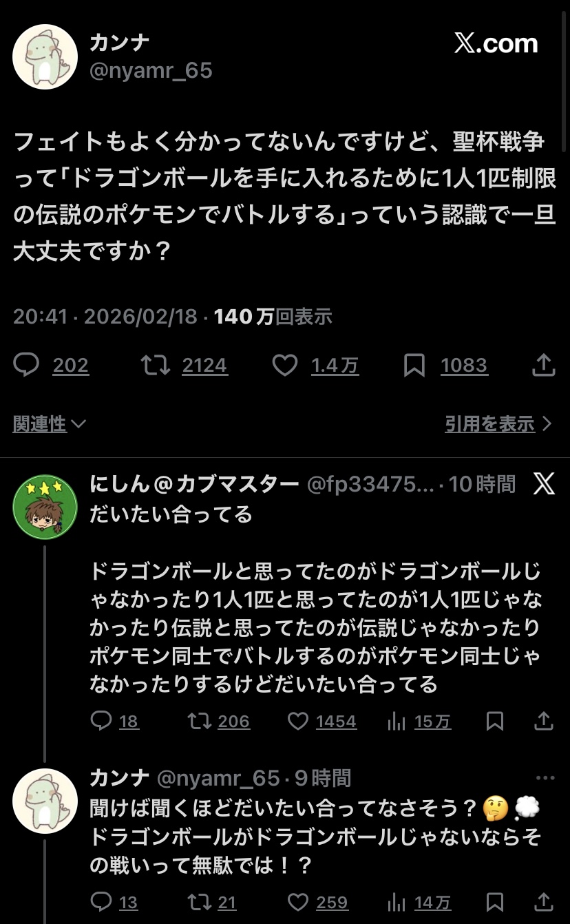Bookmark the main post showing 1083 bookmarks

[x=414, y=365]
